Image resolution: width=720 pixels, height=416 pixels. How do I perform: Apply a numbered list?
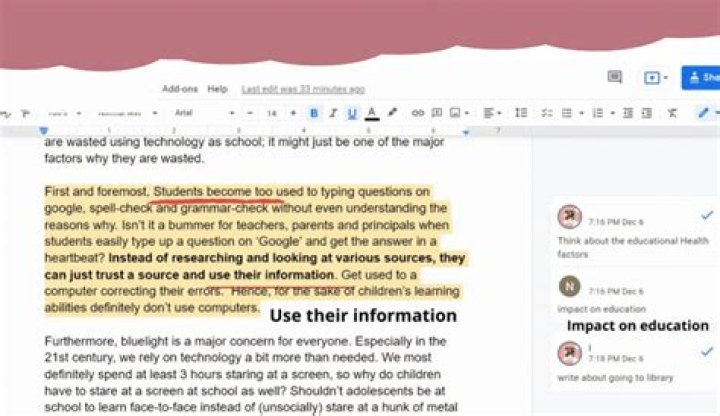click(x=597, y=113)
